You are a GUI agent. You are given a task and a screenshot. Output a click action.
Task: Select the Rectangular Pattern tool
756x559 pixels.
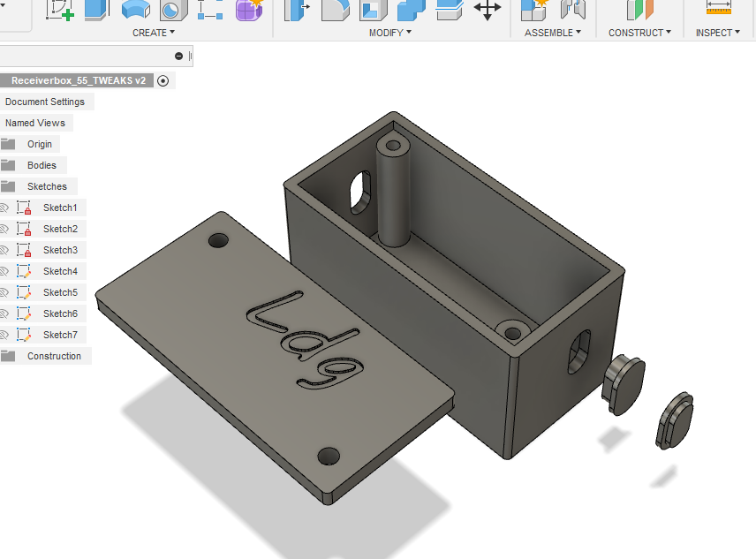pos(210,10)
